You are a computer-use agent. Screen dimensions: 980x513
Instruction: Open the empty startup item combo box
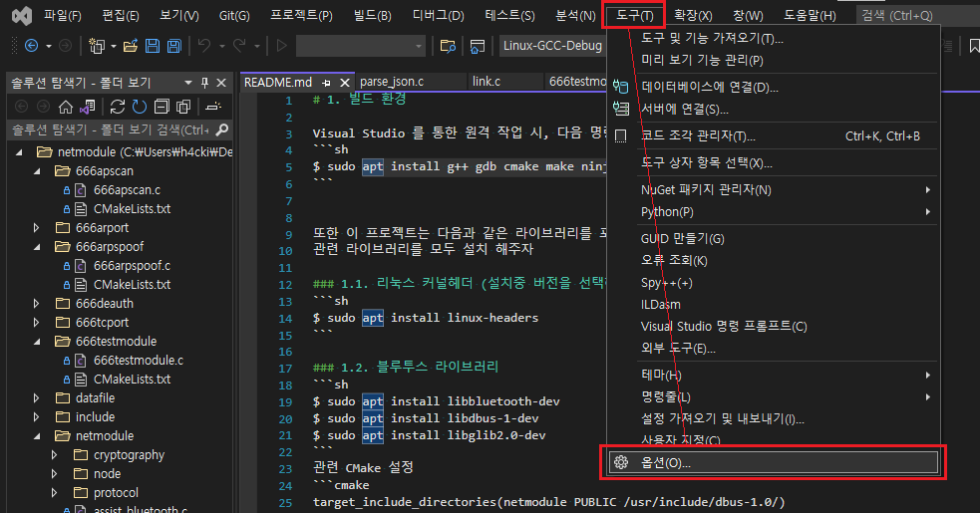(x=361, y=46)
